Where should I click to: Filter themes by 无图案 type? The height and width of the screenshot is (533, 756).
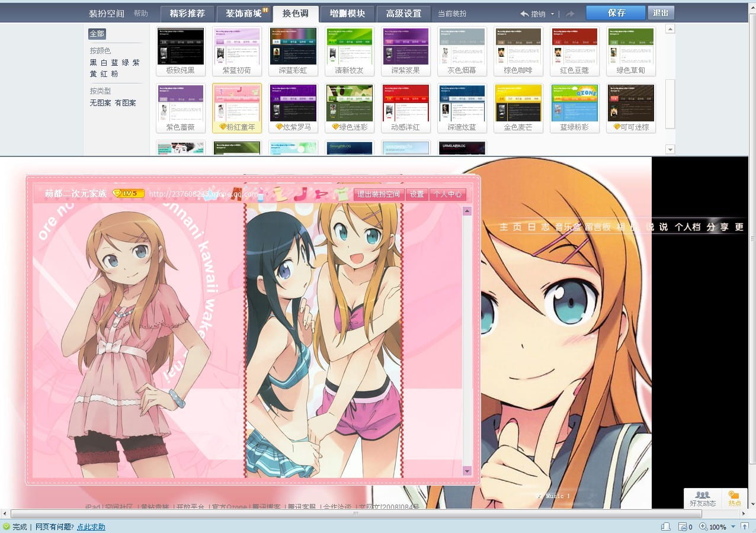pos(101,103)
